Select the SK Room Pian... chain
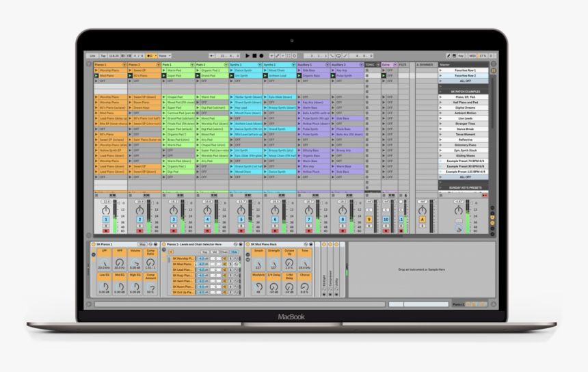Image resolution: width=588 pixels, height=372 pixels. [x=183, y=287]
